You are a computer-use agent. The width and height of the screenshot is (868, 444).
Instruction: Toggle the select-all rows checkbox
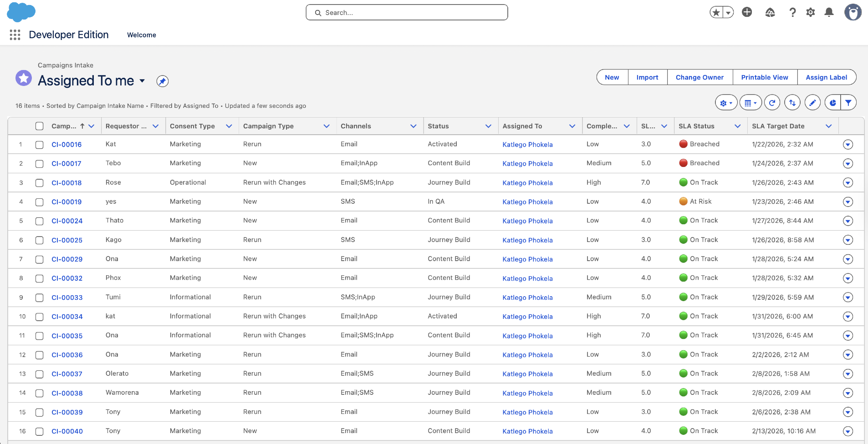pyautogui.click(x=40, y=126)
